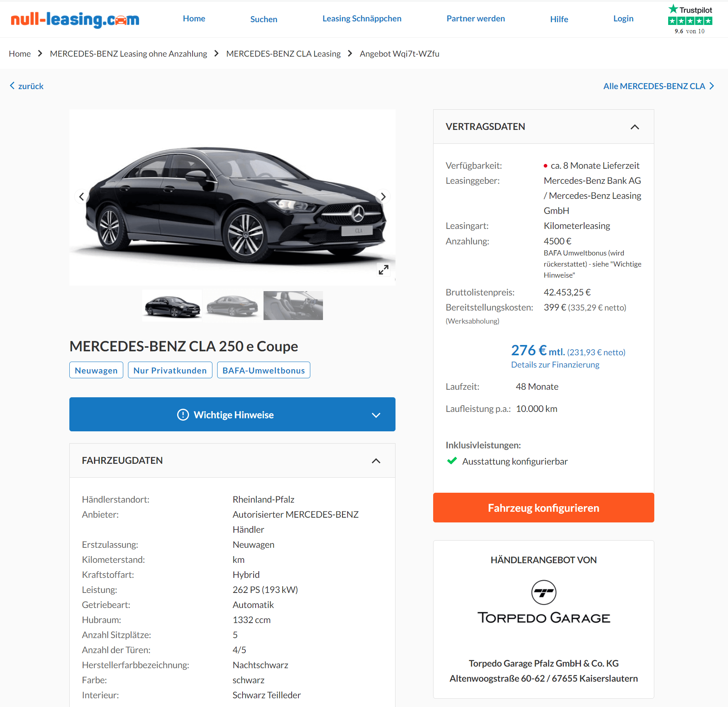Open the car image in fullscreen
Screen dimensions: 728x707
[383, 270]
